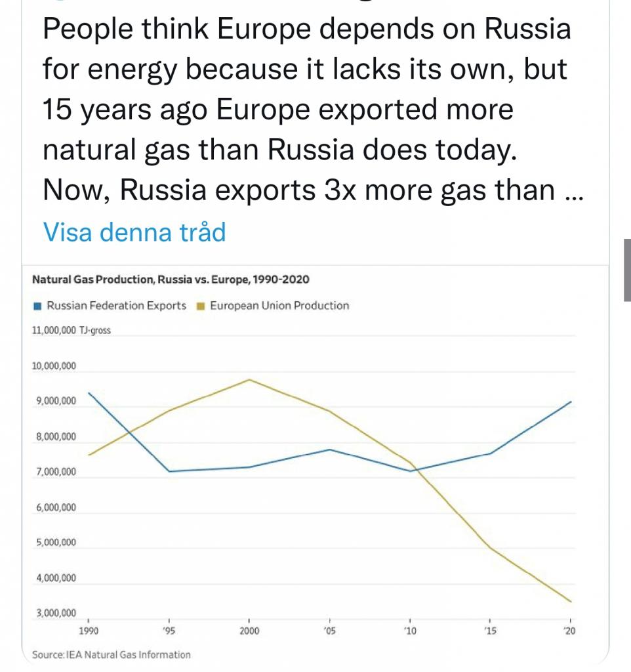Click the '05 label on the x-axis
The width and height of the screenshot is (631, 672).
click(x=329, y=631)
